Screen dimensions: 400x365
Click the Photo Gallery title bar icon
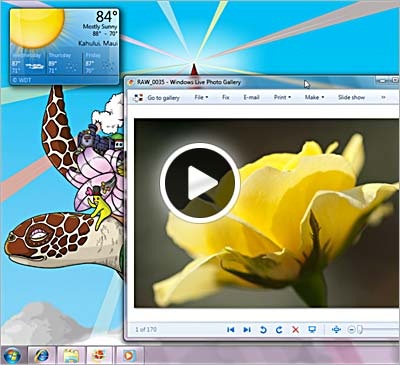pyautogui.click(x=131, y=82)
